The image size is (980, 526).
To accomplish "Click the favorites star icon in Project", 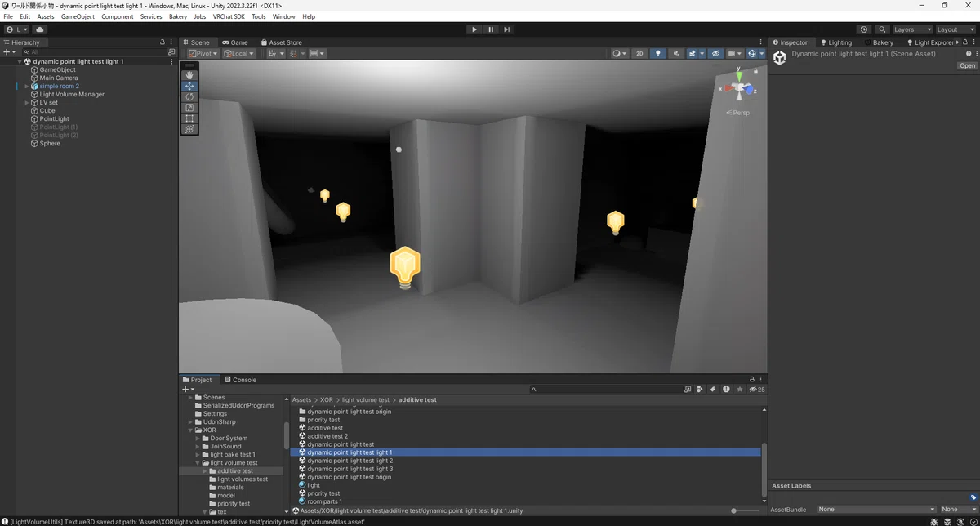I will point(740,390).
